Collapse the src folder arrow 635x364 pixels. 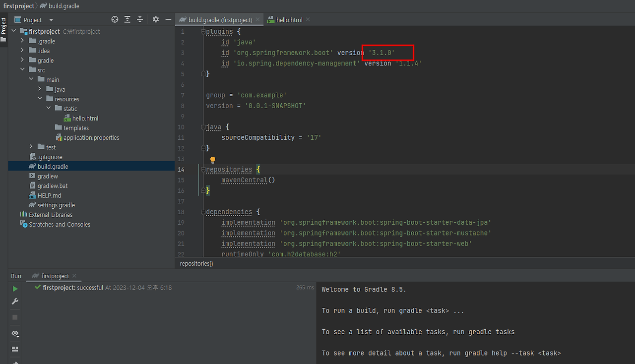tap(22, 70)
